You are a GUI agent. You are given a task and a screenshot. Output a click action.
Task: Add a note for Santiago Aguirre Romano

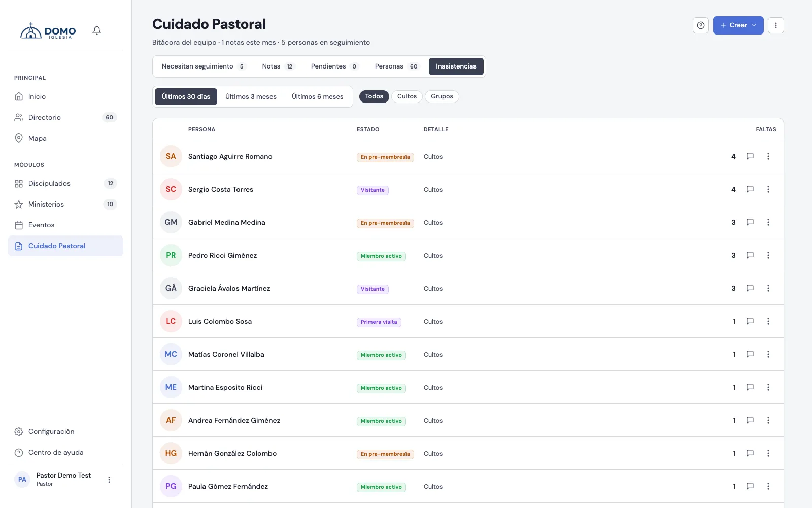750,156
